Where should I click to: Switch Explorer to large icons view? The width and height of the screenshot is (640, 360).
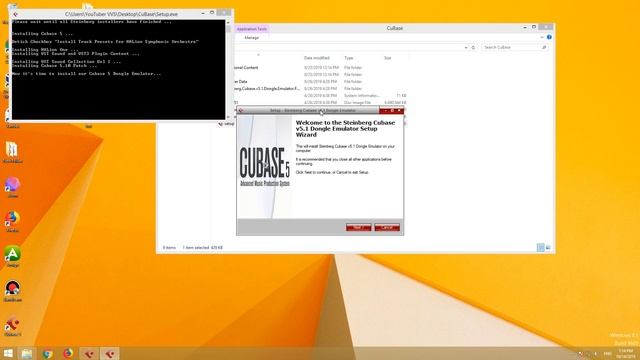(x=548, y=247)
